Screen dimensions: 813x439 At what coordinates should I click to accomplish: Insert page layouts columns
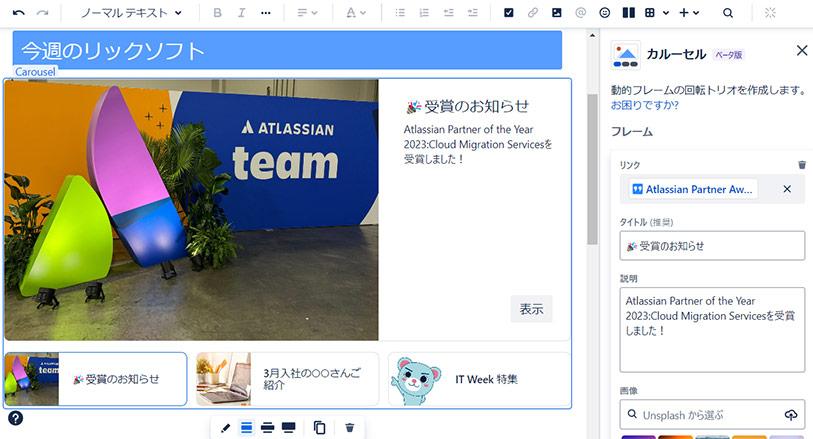pos(628,13)
